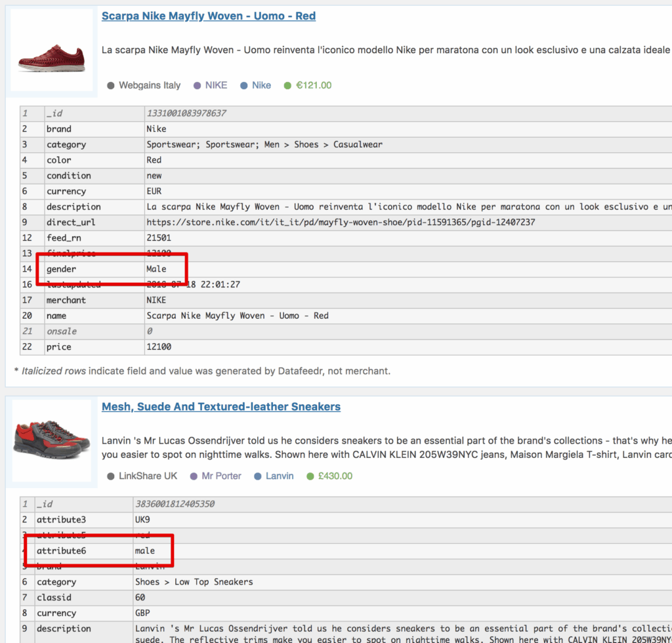672x643 pixels.
Task: Select the Lanvin brand link
Action: pos(280,476)
